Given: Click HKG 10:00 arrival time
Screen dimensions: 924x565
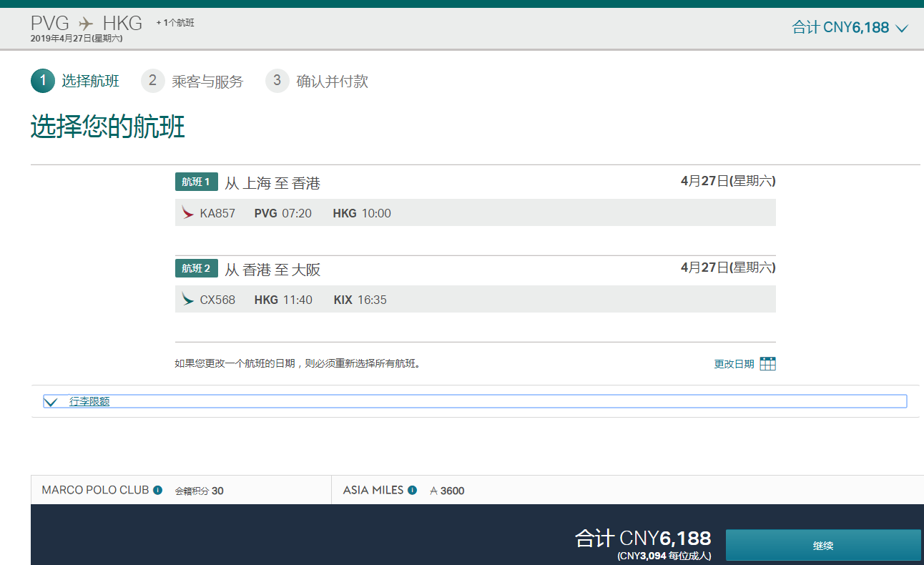Looking at the screenshot, I should [x=362, y=213].
